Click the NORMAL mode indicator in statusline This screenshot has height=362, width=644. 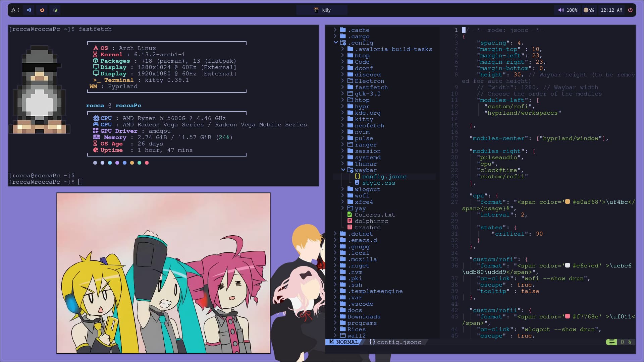coord(344,342)
